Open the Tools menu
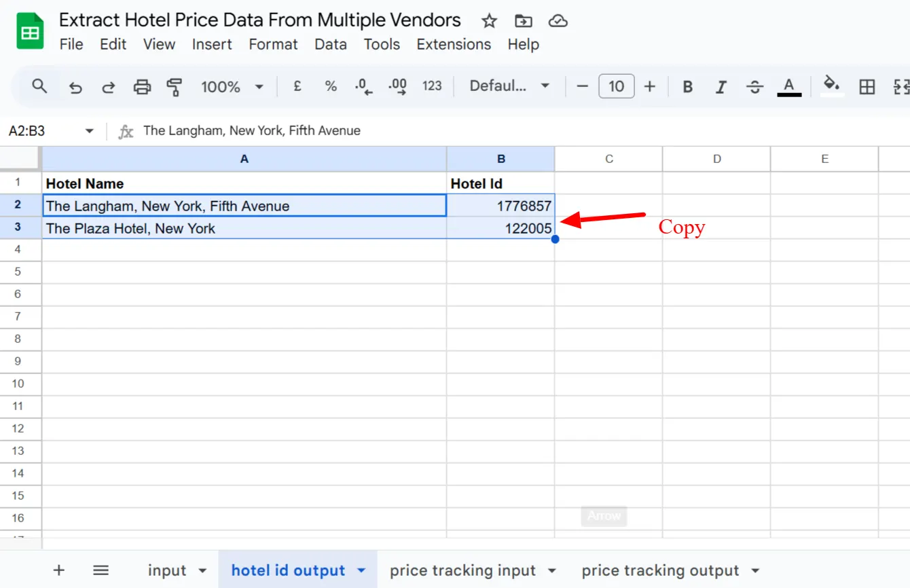910x588 pixels. tap(382, 44)
